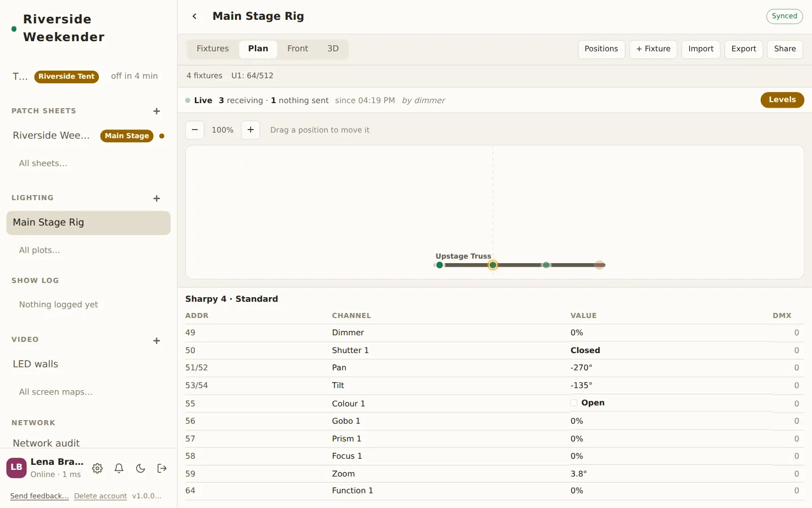
Task: Select the rightmost faded fixture on the truss
Action: (599, 265)
